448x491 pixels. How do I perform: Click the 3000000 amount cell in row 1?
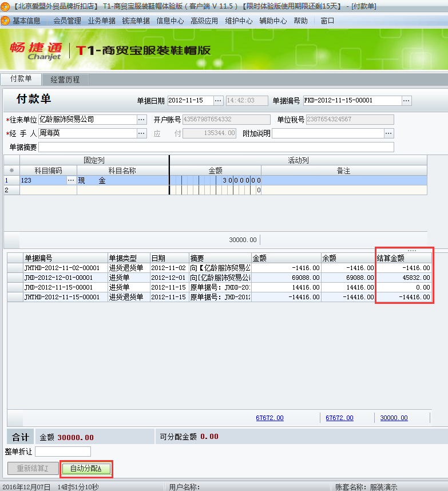click(216, 180)
